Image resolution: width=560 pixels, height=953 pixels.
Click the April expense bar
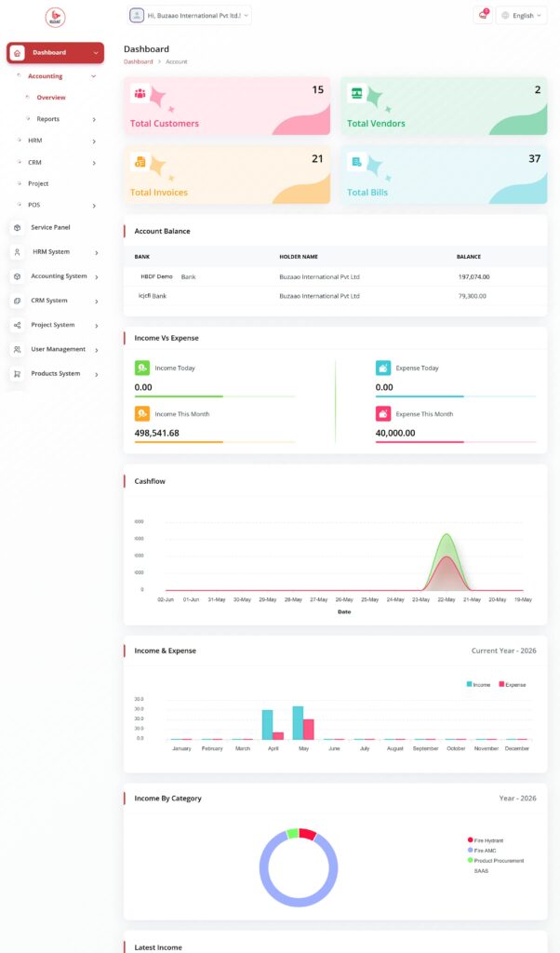point(278,736)
